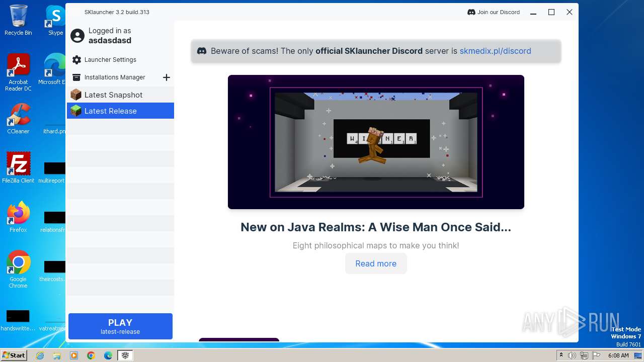This screenshot has height=362, width=644.
Task: Click the logged in username asdasdasd
Action: [x=110, y=41]
